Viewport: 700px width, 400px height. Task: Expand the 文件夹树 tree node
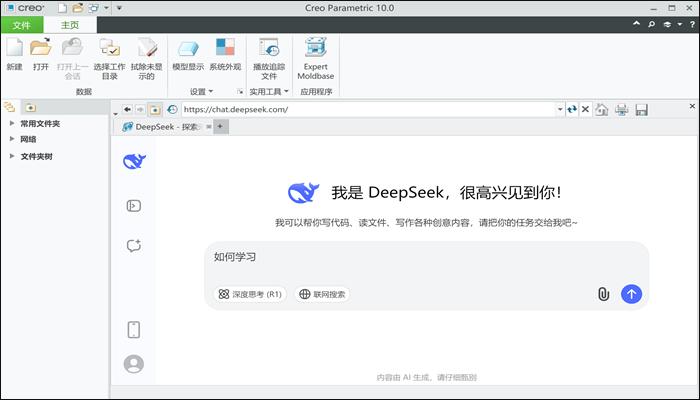(x=12, y=156)
